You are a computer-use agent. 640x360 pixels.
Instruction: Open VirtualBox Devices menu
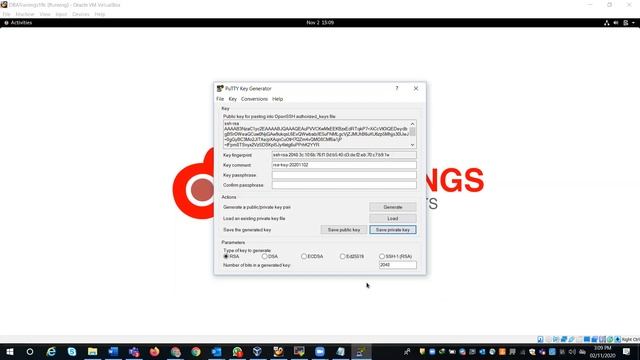[x=81, y=14]
